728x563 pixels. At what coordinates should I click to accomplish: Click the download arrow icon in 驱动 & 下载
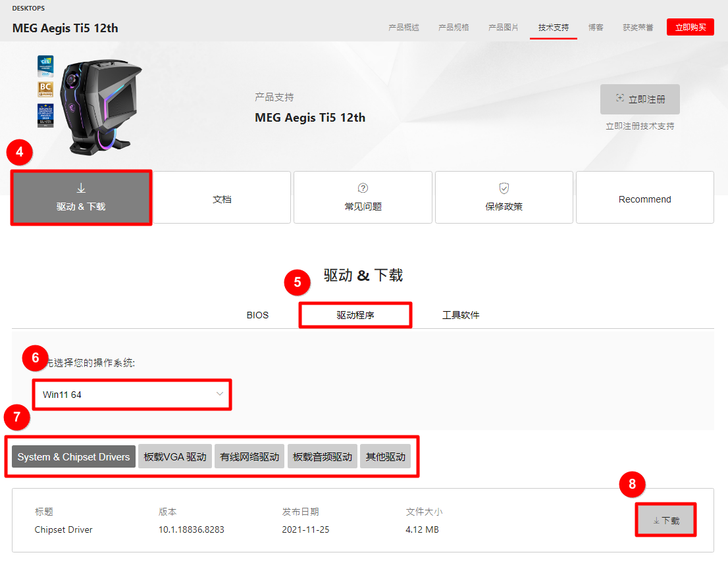click(81, 189)
